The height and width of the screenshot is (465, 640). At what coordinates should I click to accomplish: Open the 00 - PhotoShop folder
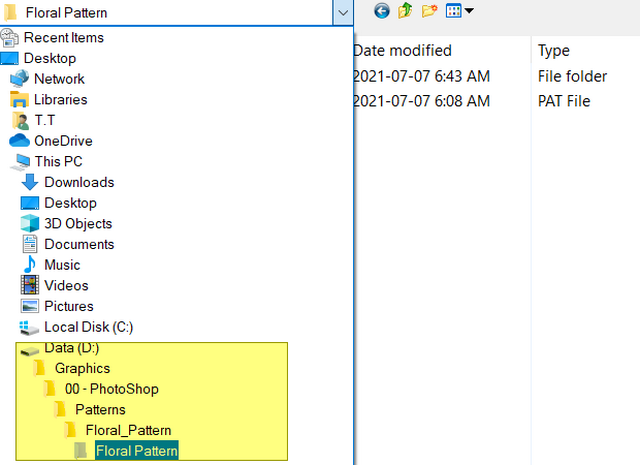click(x=111, y=389)
